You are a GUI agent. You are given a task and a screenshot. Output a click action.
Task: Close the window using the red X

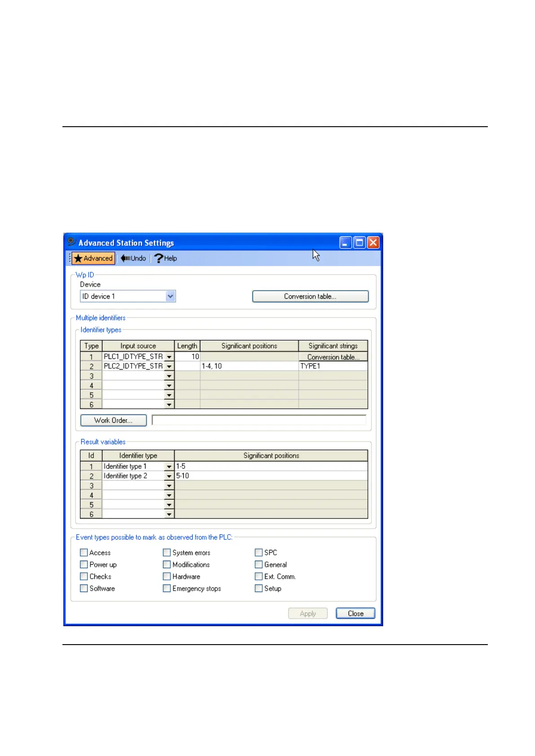(x=373, y=243)
